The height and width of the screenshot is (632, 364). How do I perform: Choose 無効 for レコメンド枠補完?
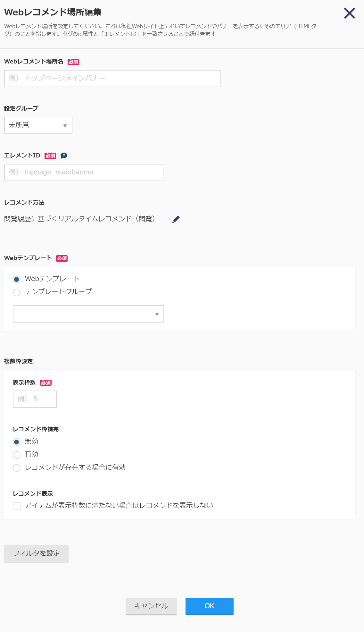click(x=17, y=442)
